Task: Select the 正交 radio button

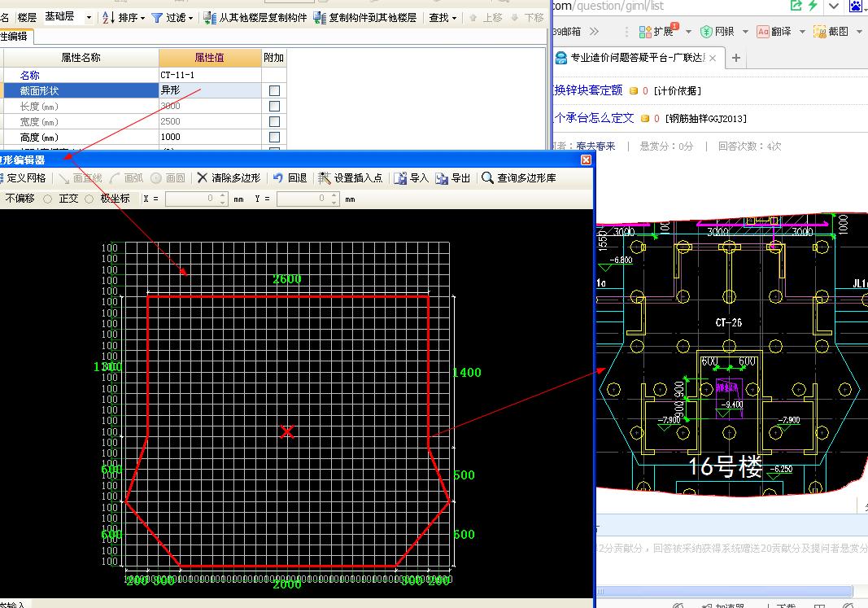Action: (48, 199)
